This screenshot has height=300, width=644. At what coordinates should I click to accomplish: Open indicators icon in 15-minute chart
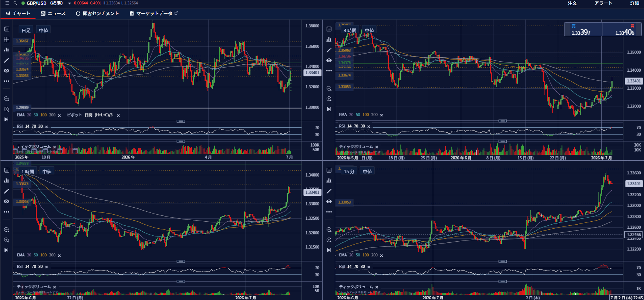tap(329, 181)
